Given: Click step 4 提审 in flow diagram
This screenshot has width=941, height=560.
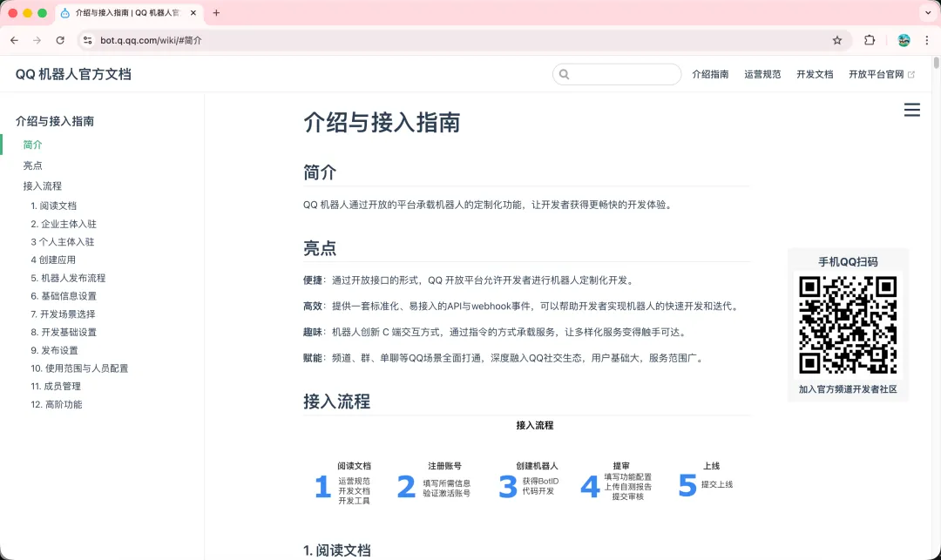Looking at the screenshot, I should [616, 481].
